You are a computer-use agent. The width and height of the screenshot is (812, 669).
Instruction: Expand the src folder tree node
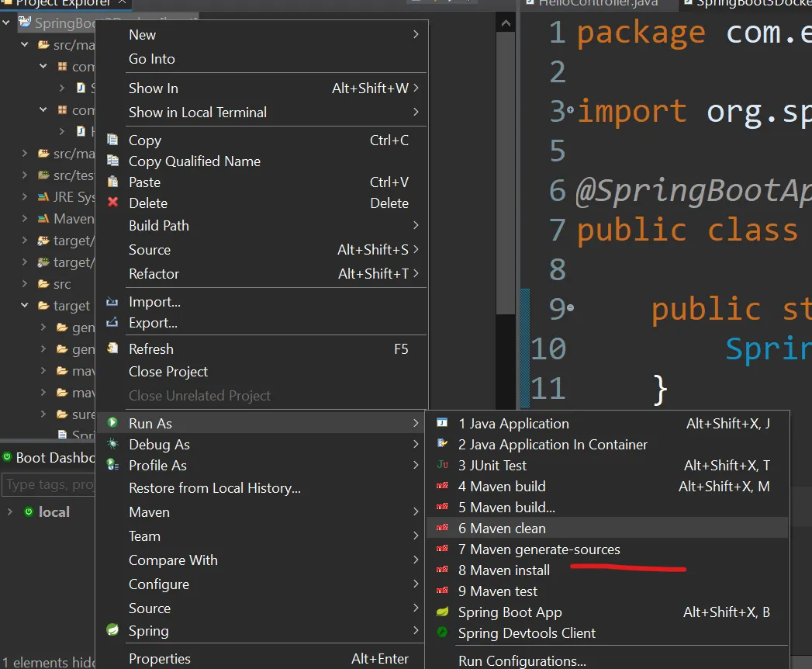(25, 284)
